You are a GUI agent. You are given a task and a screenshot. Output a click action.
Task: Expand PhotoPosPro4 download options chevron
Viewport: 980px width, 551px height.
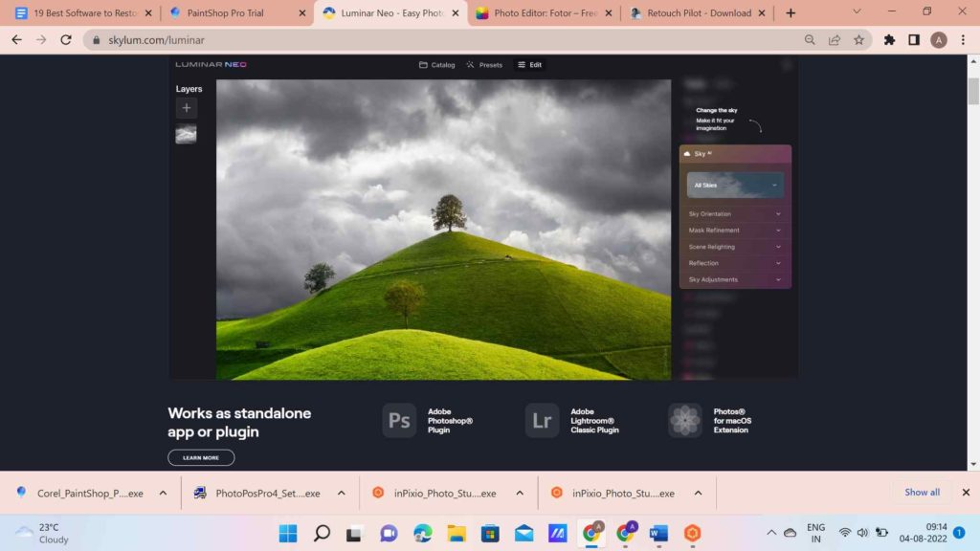point(342,493)
